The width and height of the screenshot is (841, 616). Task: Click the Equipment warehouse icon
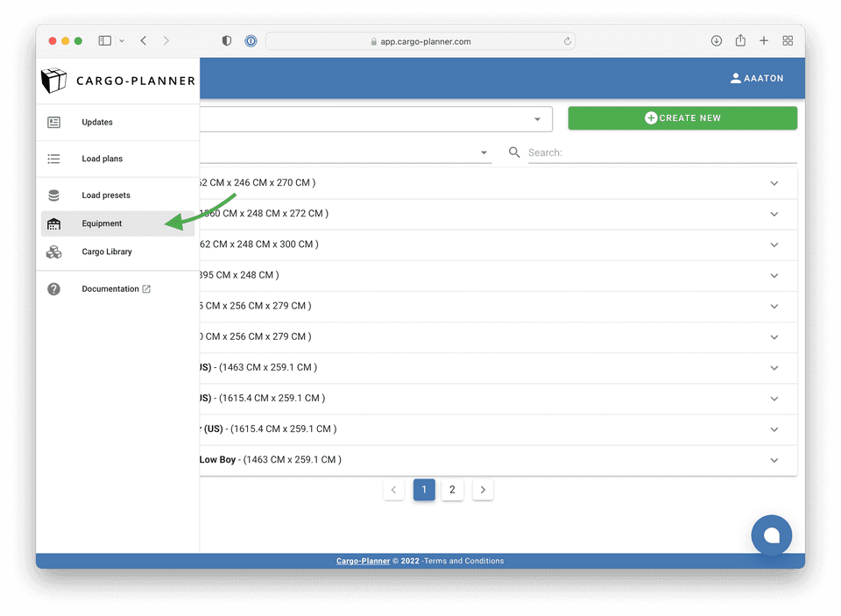pyautogui.click(x=54, y=223)
